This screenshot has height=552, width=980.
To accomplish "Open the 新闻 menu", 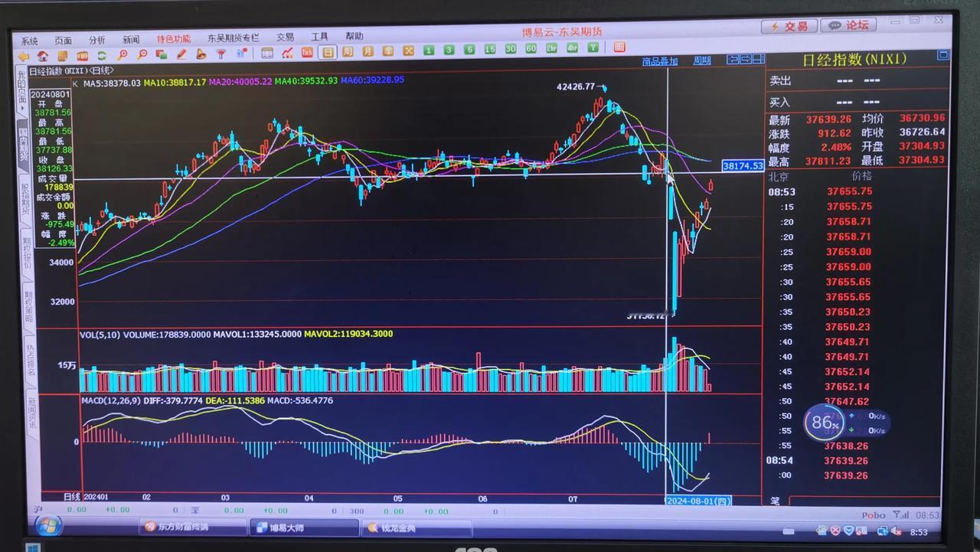I will point(131,40).
